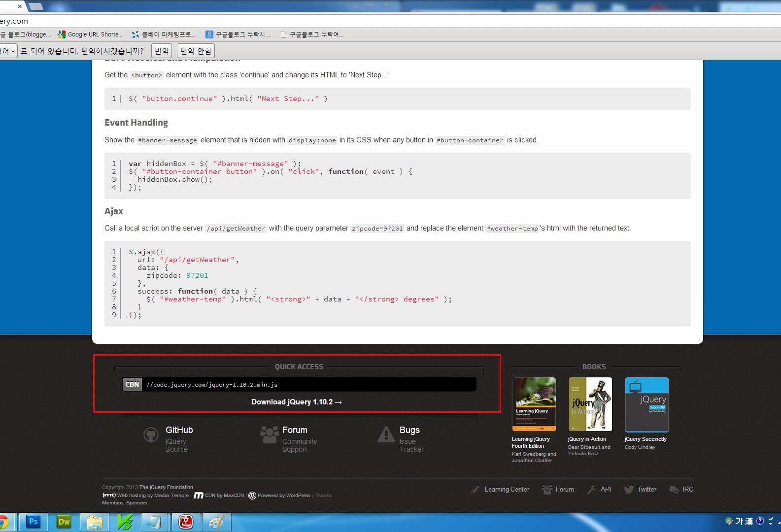Viewport: 781px width, 532px height.
Task: Click the GitHub octocat icon
Action: click(151, 434)
